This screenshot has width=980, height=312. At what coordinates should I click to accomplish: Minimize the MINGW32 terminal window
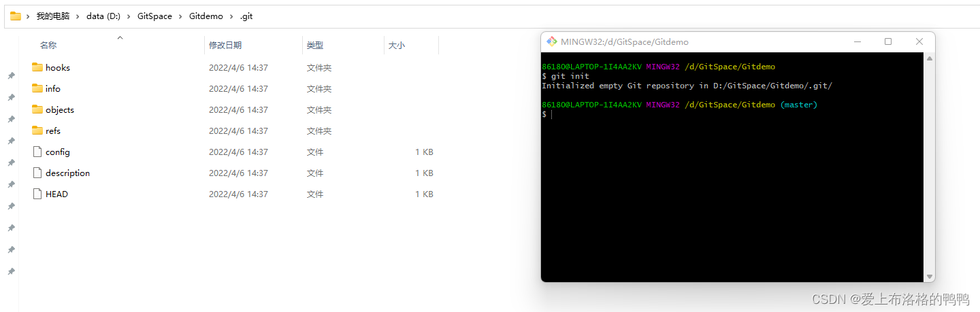857,41
